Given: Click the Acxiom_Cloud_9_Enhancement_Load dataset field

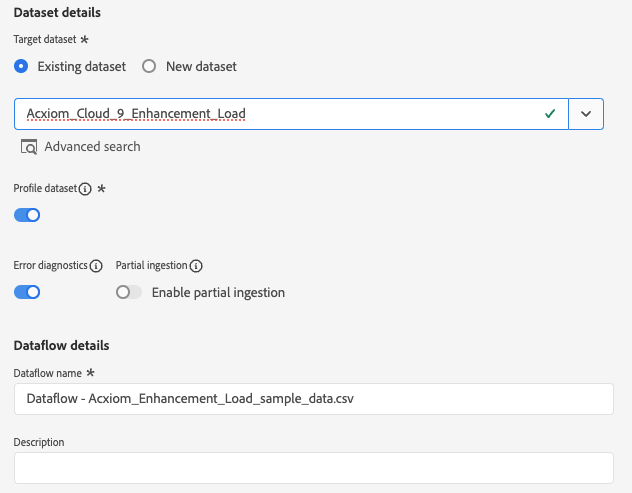Looking at the screenshot, I should click(280, 114).
